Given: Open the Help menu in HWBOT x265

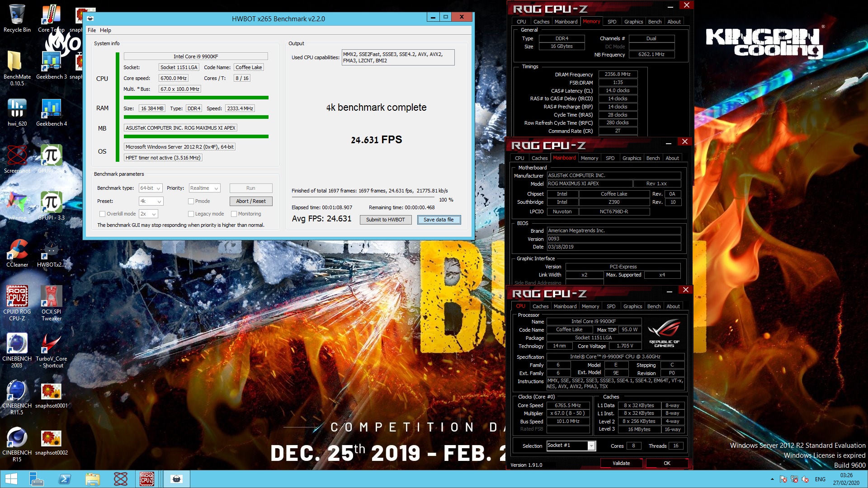Looking at the screenshot, I should pos(105,30).
